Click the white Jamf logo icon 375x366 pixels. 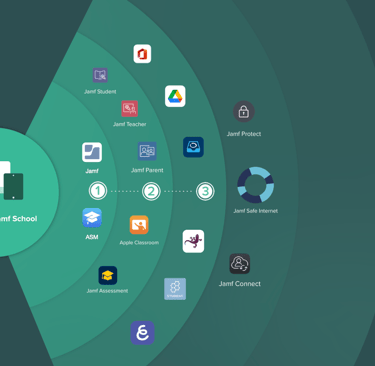coord(92,152)
